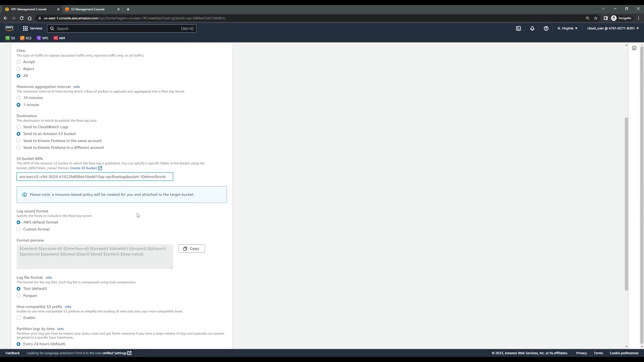
Task: Open the browser tab search chevron
Action: tap(603, 9)
